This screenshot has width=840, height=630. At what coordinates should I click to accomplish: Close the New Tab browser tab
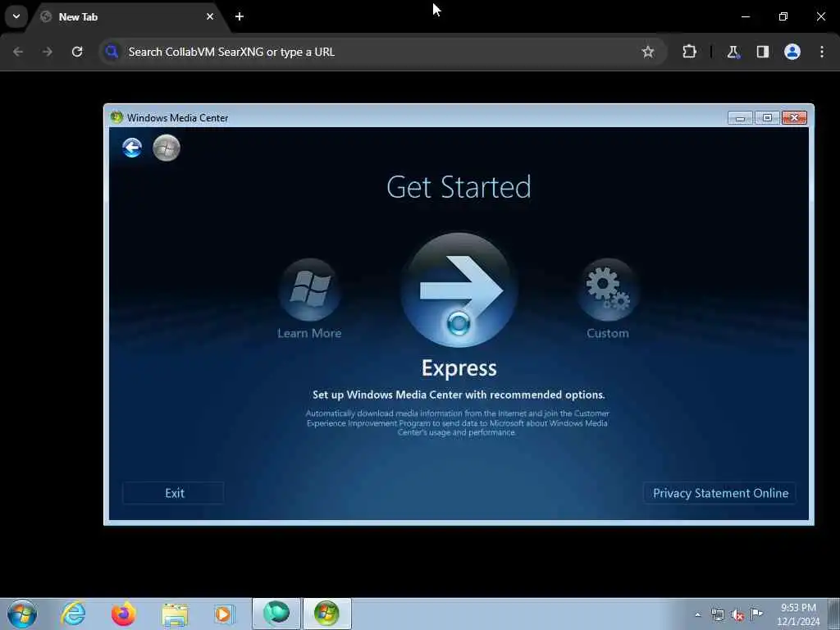point(210,16)
